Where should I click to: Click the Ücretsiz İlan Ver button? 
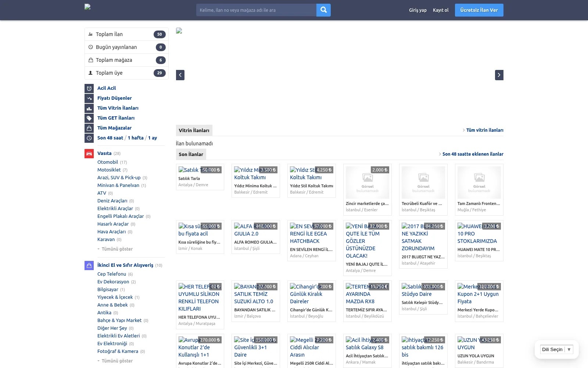click(479, 10)
